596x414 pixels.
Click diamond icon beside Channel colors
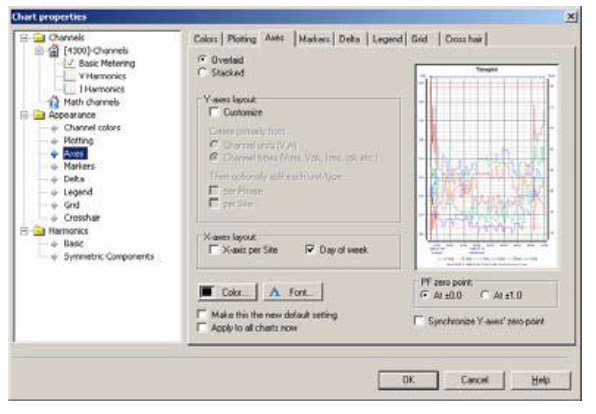(x=54, y=128)
